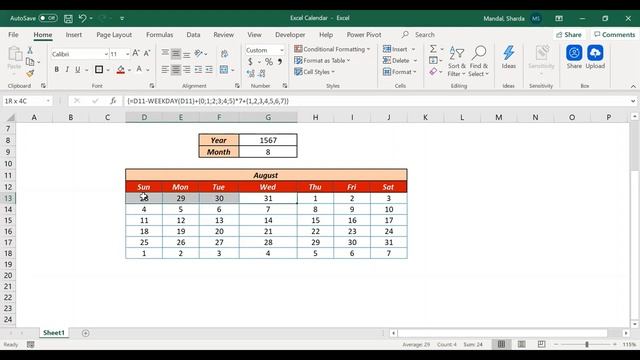The image size is (640, 360).
Task: Collapse the ribbon with the caret
Action: point(633,86)
